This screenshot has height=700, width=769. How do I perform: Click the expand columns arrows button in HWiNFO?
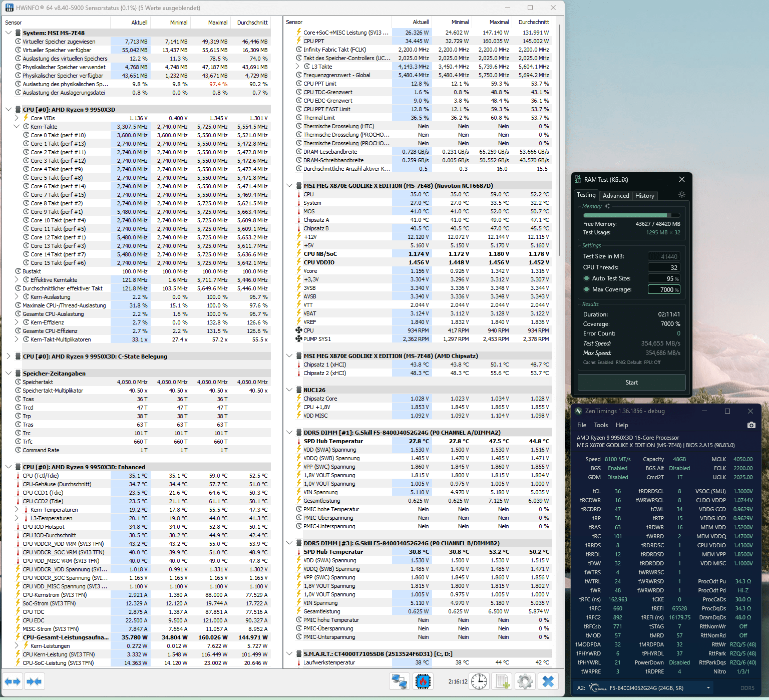tap(13, 681)
